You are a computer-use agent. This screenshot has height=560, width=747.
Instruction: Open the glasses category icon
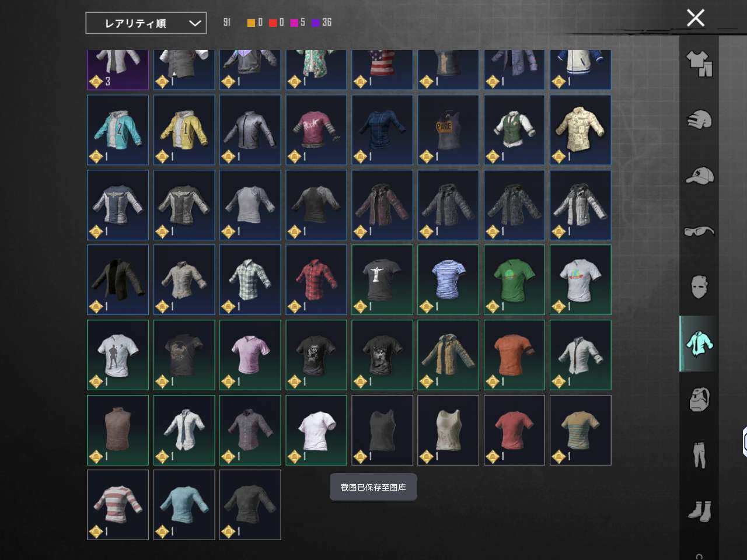pos(699,231)
